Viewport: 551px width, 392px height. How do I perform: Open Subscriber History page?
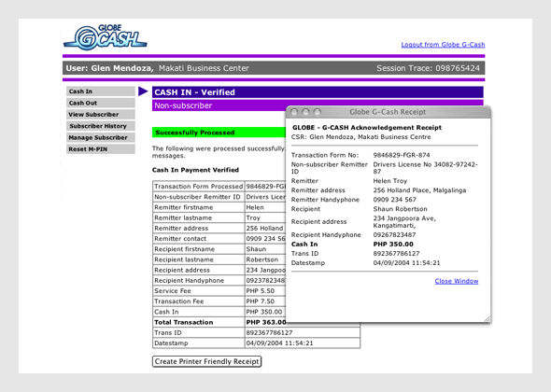(x=101, y=126)
